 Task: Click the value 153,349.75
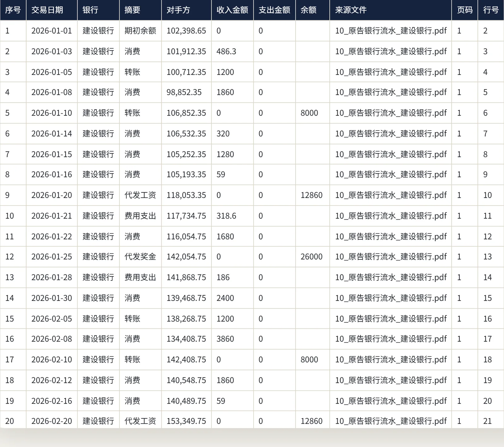pos(186,421)
